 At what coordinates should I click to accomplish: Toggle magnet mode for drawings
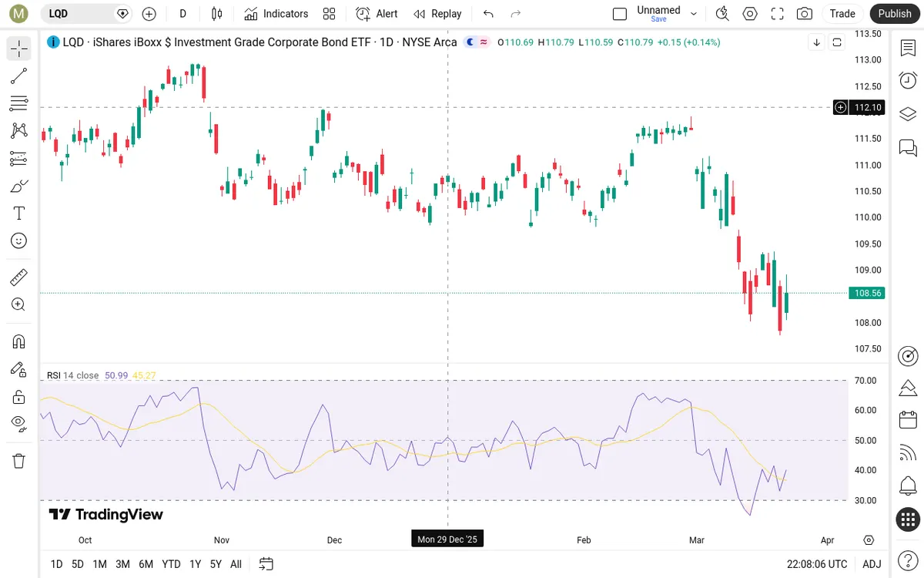pyautogui.click(x=19, y=341)
